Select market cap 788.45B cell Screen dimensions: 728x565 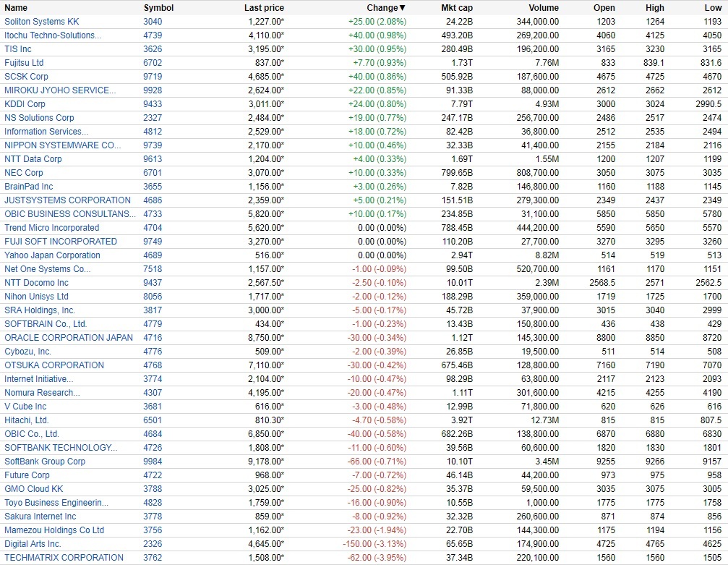tap(457, 228)
